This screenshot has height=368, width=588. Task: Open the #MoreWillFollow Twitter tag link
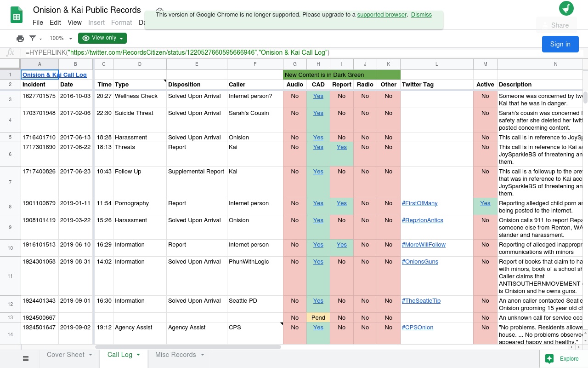click(x=424, y=244)
